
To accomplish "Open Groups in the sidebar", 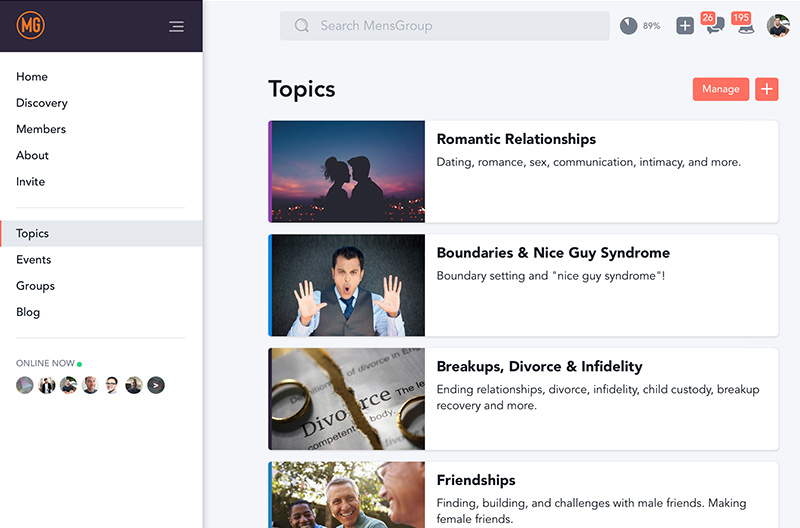I will [35, 286].
